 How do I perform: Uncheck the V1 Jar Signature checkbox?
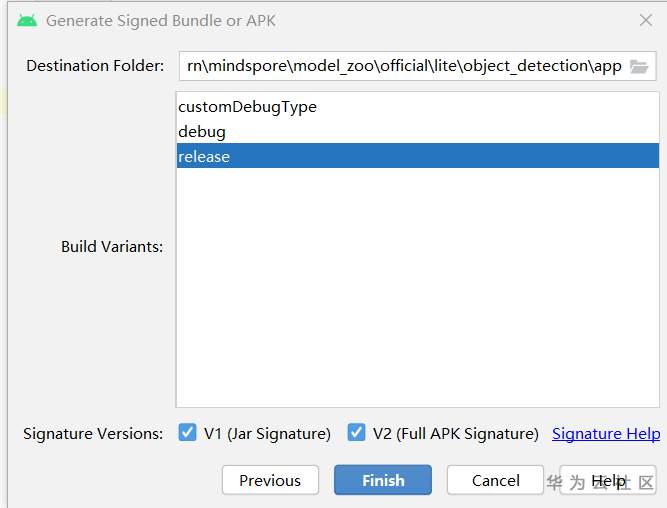point(187,433)
